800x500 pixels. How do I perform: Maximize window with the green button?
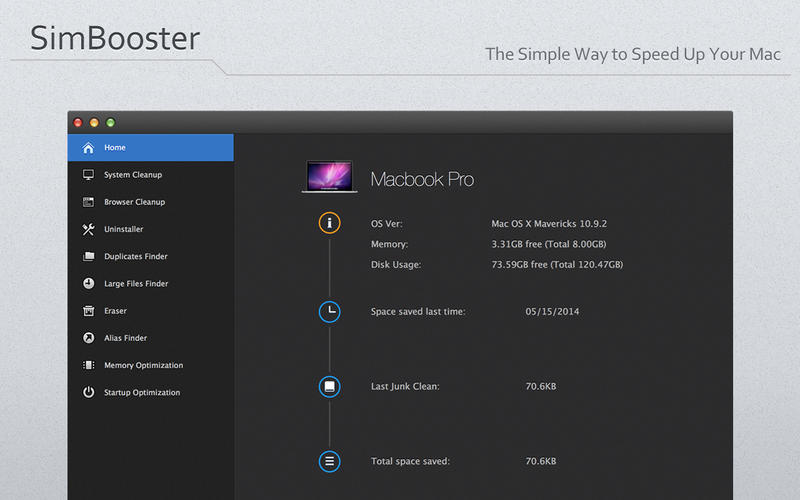[111, 122]
